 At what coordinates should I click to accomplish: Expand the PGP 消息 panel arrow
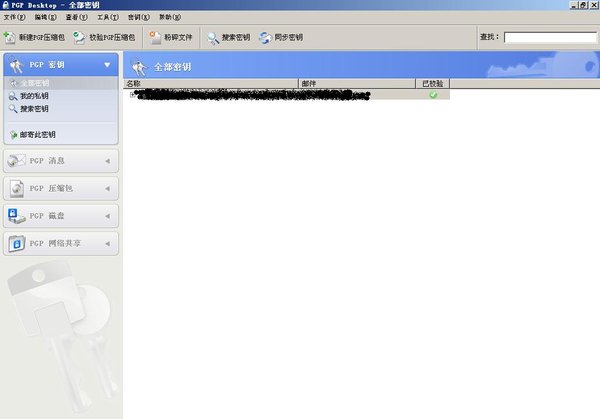pyautogui.click(x=108, y=161)
